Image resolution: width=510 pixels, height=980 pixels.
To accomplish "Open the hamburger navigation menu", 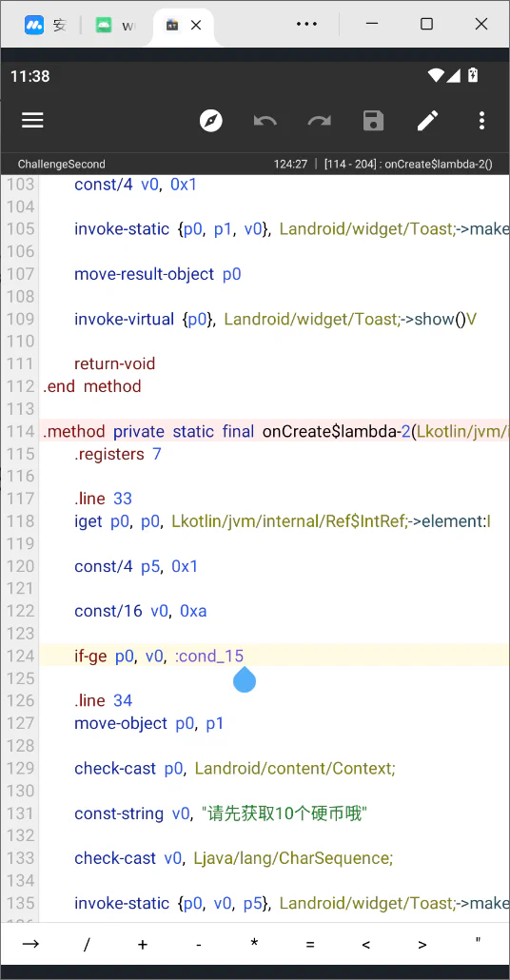I will (32, 120).
